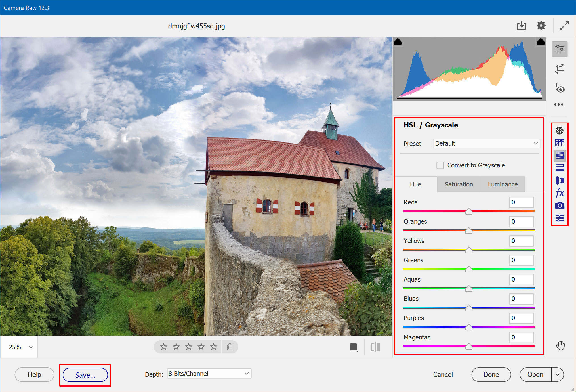Toggle full screen mode icon
The image size is (576, 392).
(564, 26)
